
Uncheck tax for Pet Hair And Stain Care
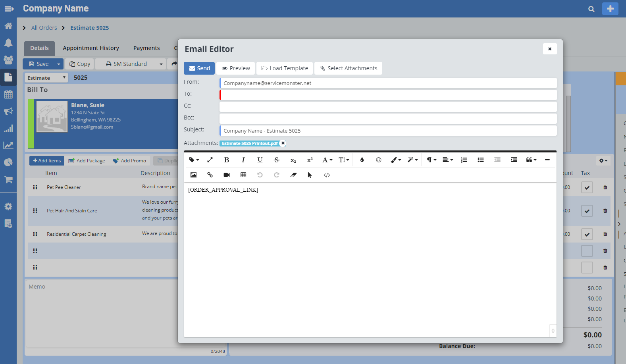click(587, 211)
